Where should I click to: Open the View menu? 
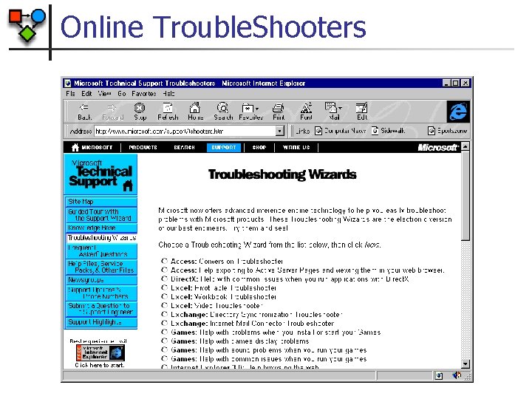click(104, 94)
